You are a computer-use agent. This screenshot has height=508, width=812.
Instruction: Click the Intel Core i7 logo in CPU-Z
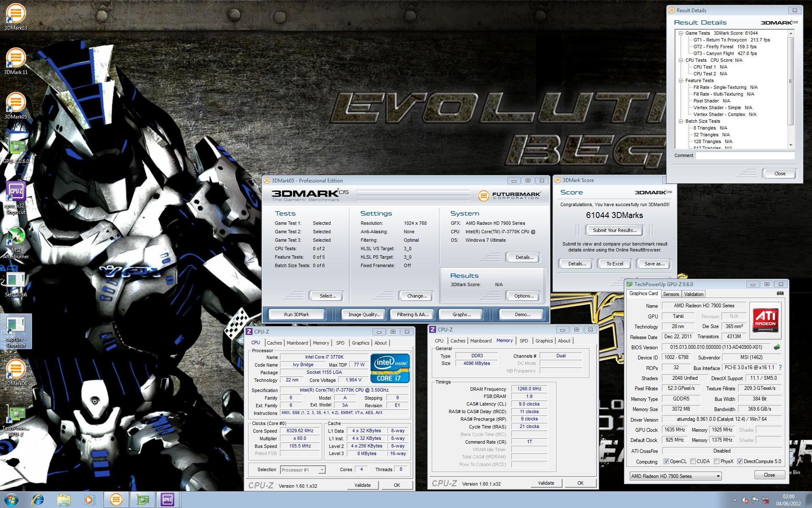tap(390, 368)
